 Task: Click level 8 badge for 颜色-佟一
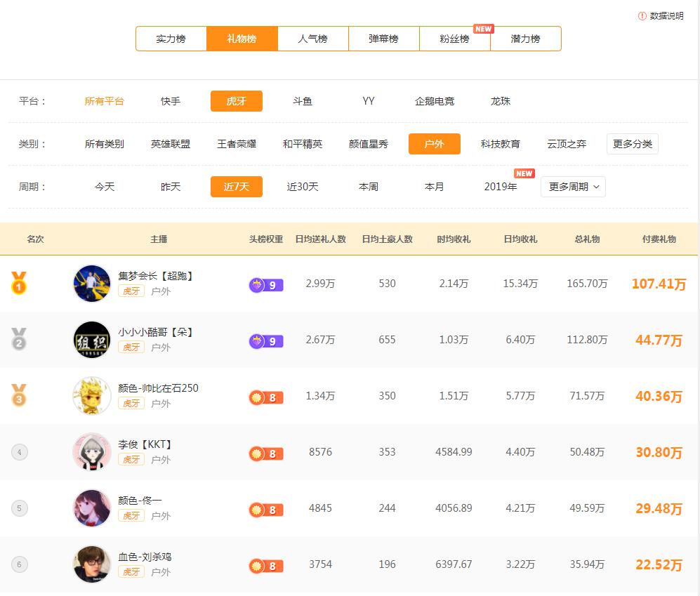pyautogui.click(x=266, y=510)
